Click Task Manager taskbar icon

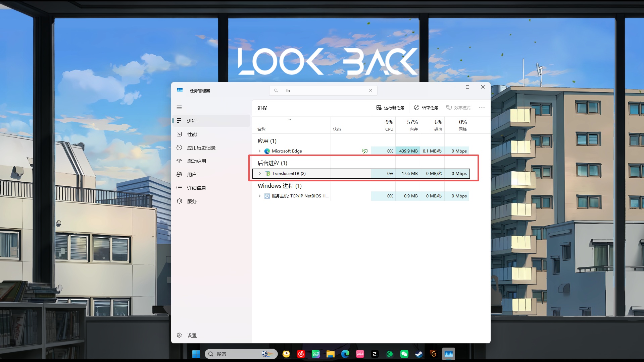(x=449, y=354)
